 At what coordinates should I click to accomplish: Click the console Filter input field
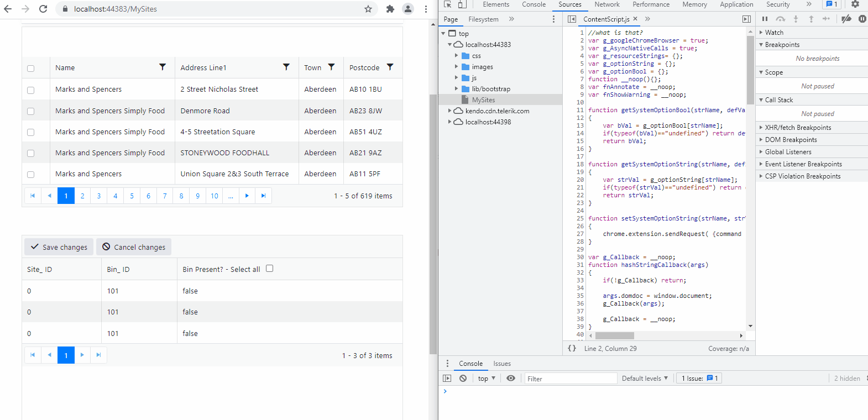(x=569, y=379)
